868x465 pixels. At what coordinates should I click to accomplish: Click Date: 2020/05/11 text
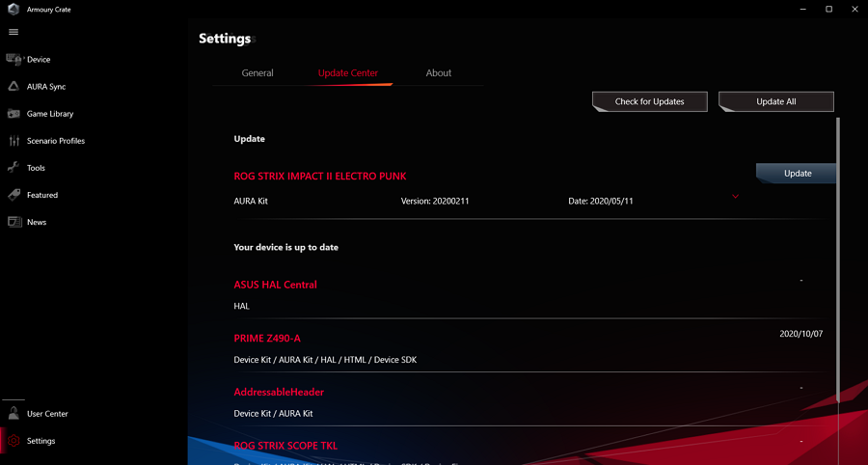601,202
